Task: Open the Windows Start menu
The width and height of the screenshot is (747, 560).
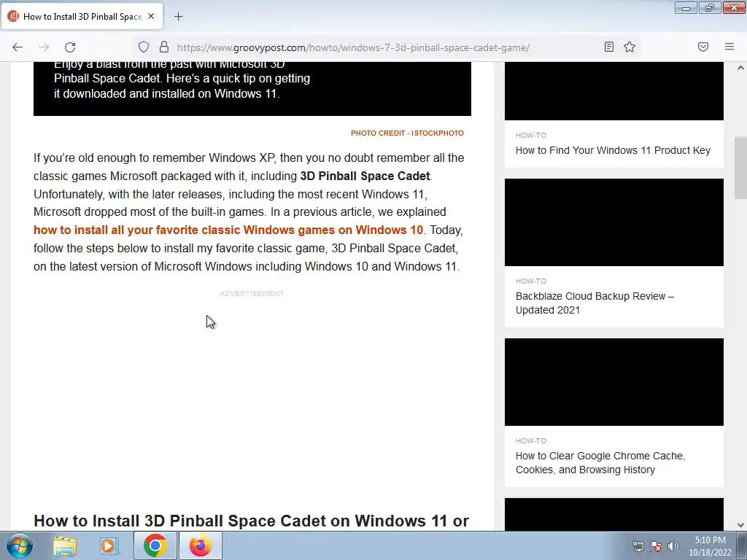Action: coord(20,545)
